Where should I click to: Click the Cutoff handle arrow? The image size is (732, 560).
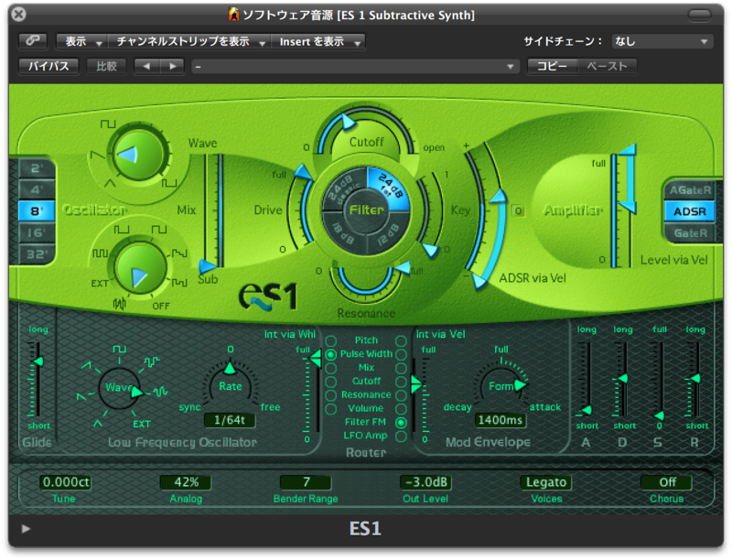pos(348,123)
